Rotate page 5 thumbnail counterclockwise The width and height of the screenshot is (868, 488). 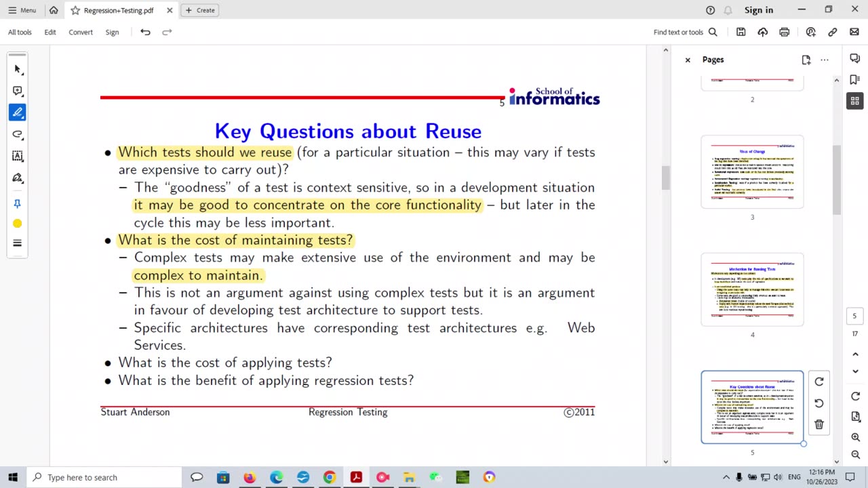[819, 403]
